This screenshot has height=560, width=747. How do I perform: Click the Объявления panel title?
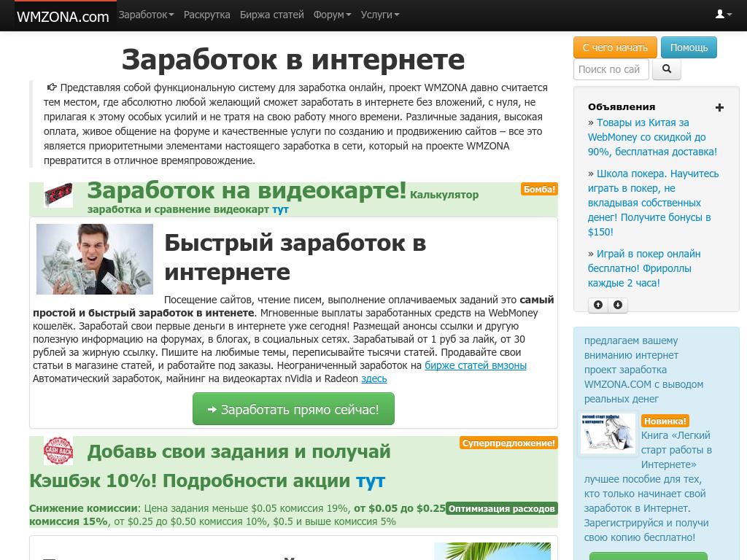(622, 107)
